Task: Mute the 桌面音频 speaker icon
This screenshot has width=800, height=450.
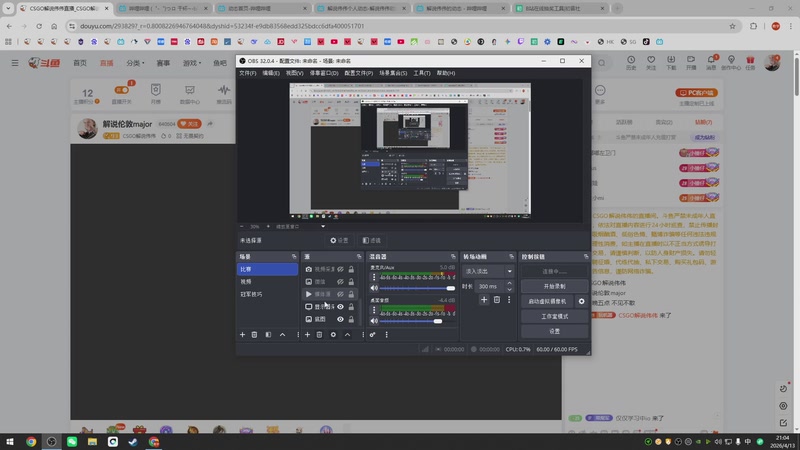Action: pyautogui.click(x=374, y=321)
